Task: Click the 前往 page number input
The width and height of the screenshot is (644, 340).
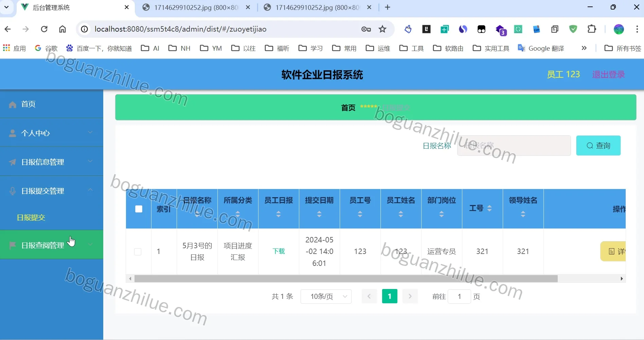Action: (459, 296)
